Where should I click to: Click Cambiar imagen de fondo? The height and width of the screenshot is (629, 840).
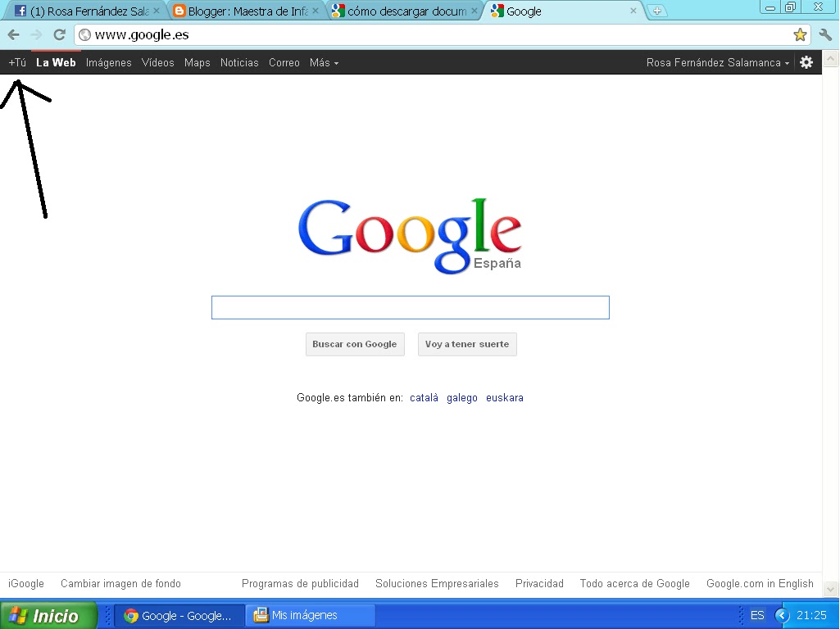pyautogui.click(x=120, y=583)
